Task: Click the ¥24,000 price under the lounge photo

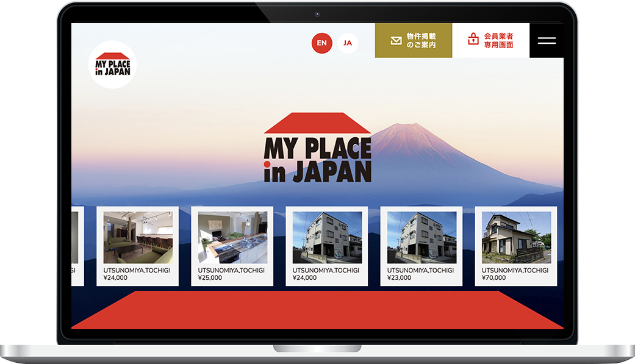Action: (115, 278)
